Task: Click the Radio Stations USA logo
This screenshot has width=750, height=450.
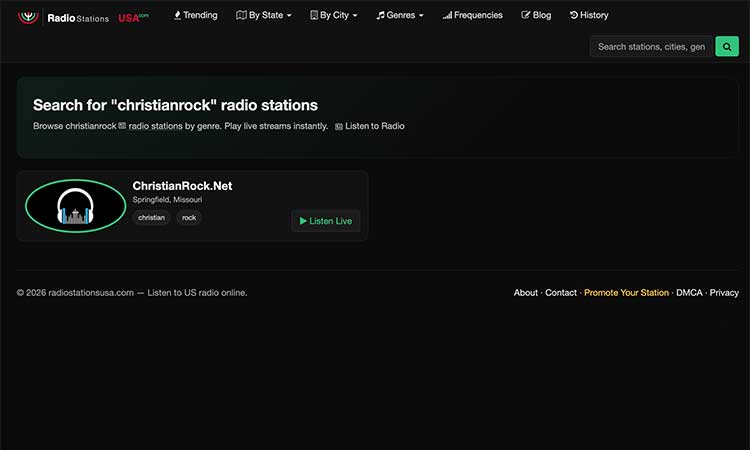Action: click(x=83, y=17)
